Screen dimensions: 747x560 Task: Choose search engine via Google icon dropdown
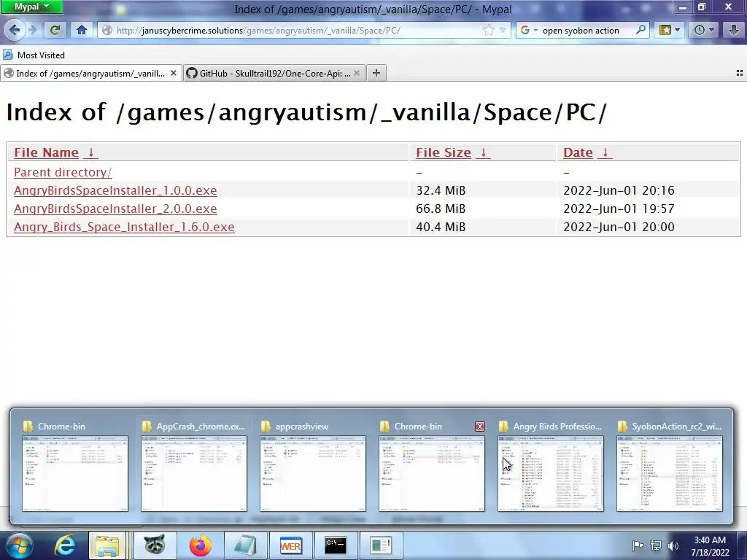point(529,30)
